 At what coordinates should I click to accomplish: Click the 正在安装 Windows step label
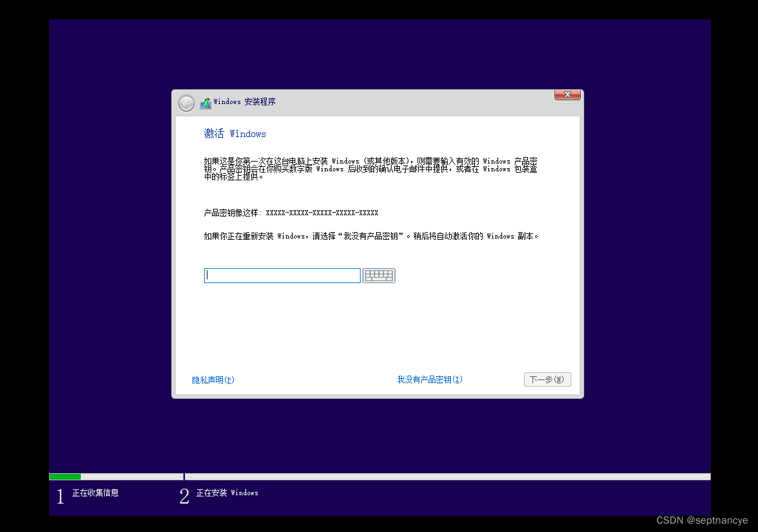tap(227, 493)
